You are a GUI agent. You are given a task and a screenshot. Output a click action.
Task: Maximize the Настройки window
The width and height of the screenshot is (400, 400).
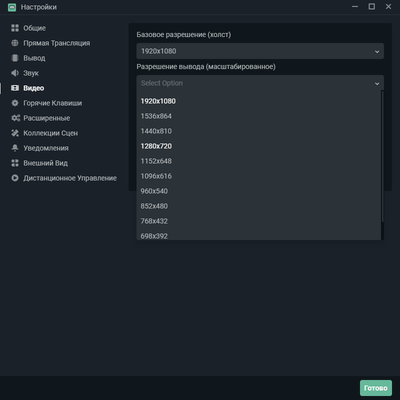click(x=372, y=7)
